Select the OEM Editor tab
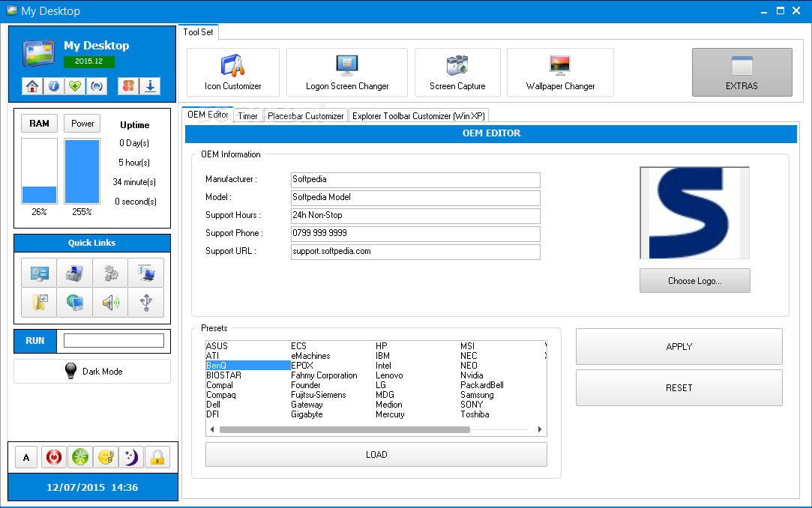812x508 pixels. tap(208, 115)
